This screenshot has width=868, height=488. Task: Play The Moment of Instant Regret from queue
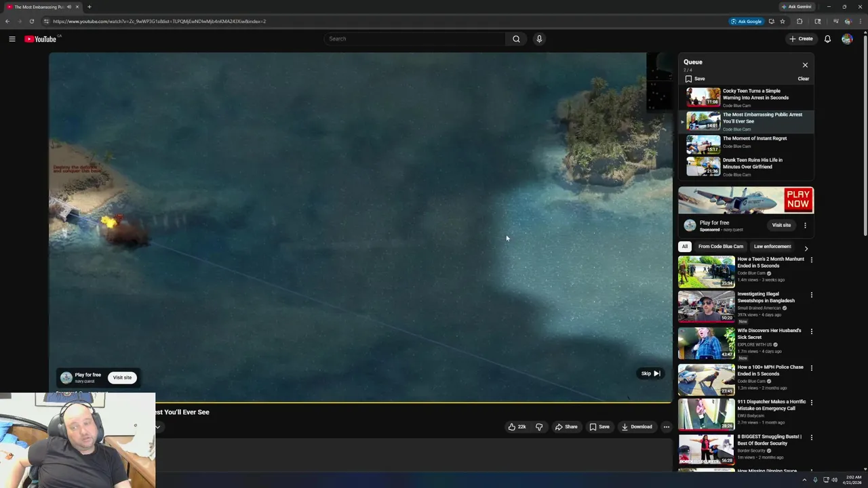tap(746, 144)
